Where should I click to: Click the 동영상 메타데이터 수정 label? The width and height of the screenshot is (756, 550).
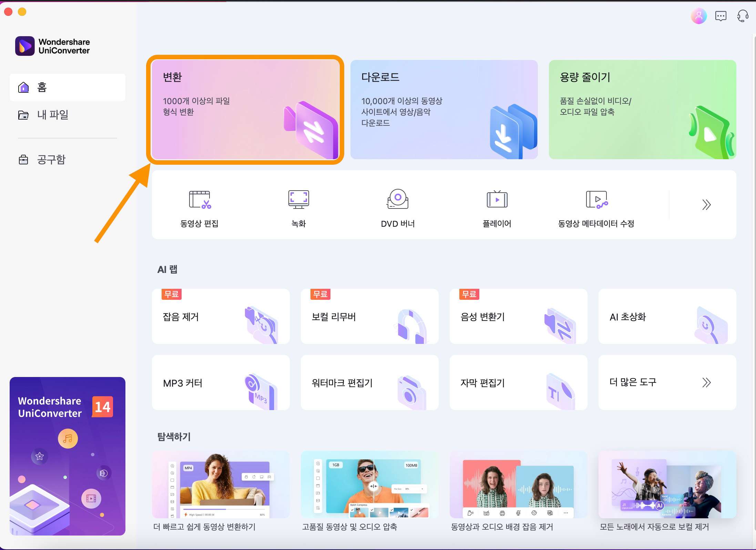pyautogui.click(x=596, y=224)
